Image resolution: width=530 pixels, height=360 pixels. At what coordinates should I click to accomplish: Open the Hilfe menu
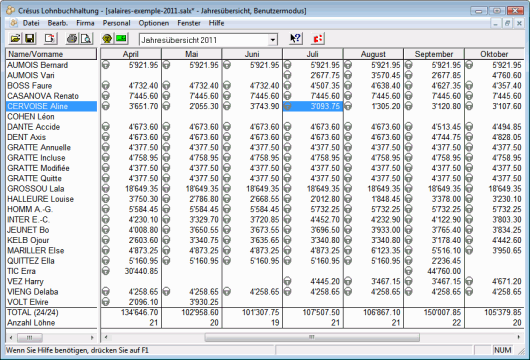click(216, 23)
